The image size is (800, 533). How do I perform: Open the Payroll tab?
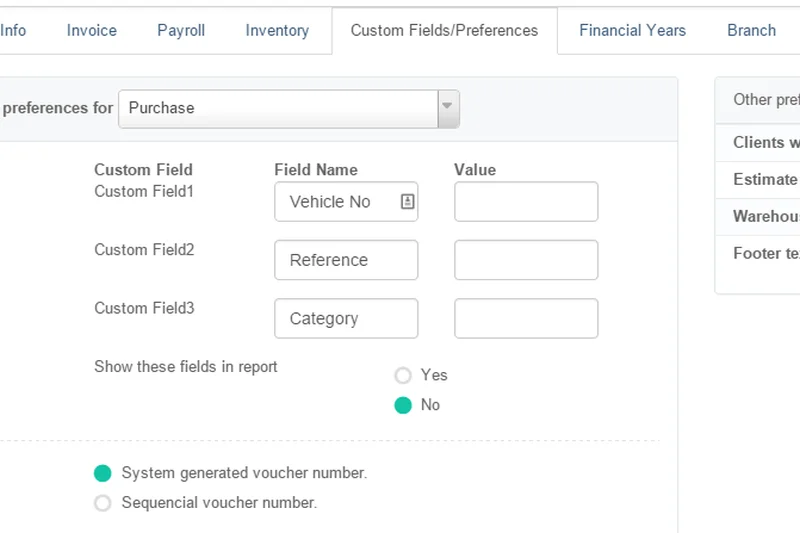(181, 30)
